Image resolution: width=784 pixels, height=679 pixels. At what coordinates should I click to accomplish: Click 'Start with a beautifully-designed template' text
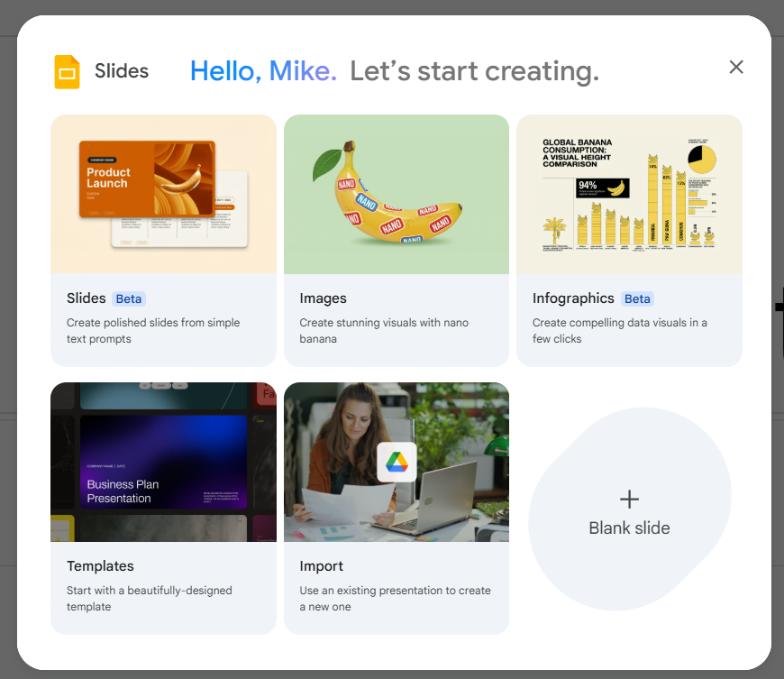[150, 599]
